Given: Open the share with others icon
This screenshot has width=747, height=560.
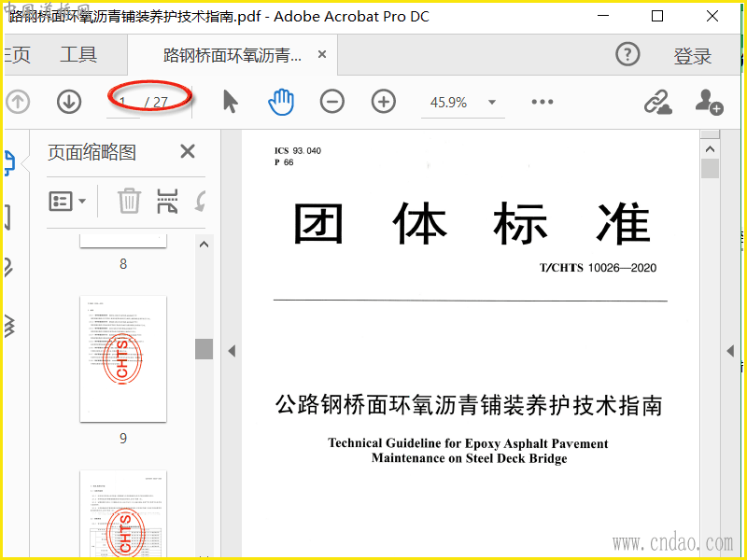Looking at the screenshot, I should click(709, 102).
